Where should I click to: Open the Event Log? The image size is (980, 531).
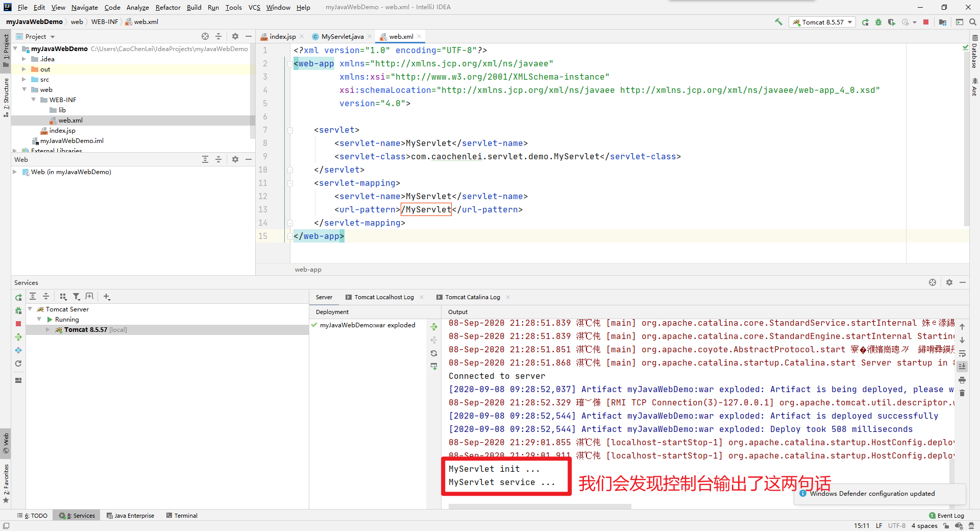947,516
